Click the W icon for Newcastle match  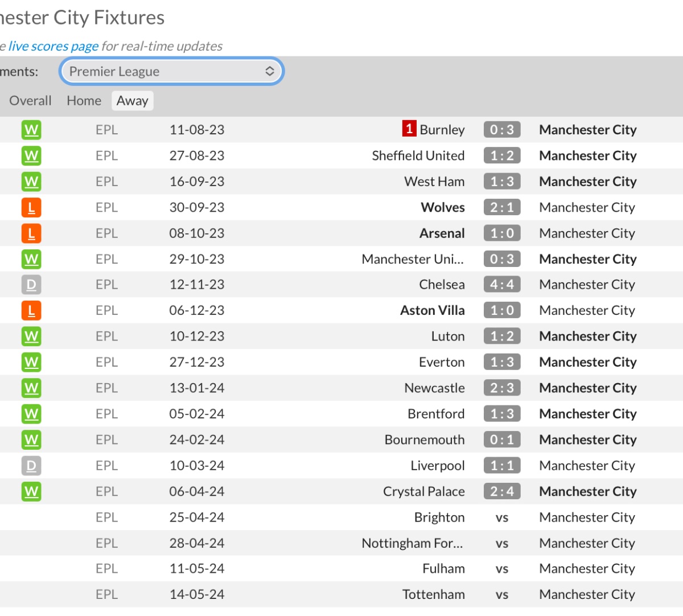[31, 388]
